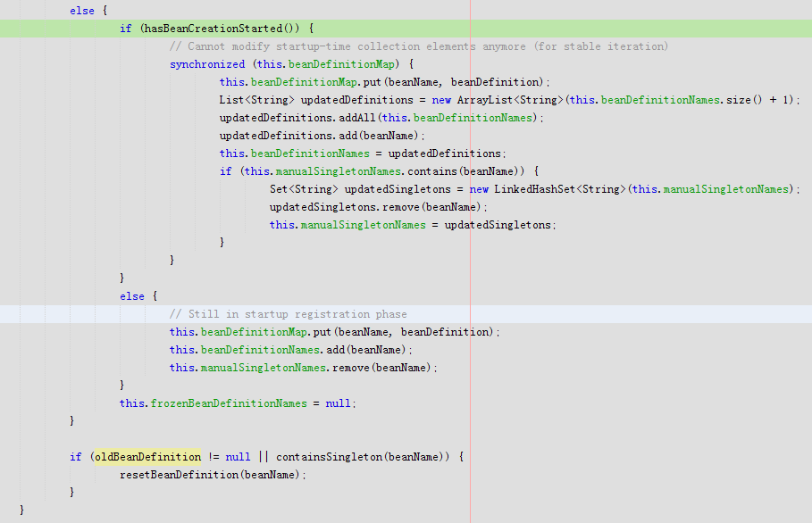The width and height of the screenshot is (812, 523).
Task: Click the 'else {' before the startup comment
Action: coord(138,296)
